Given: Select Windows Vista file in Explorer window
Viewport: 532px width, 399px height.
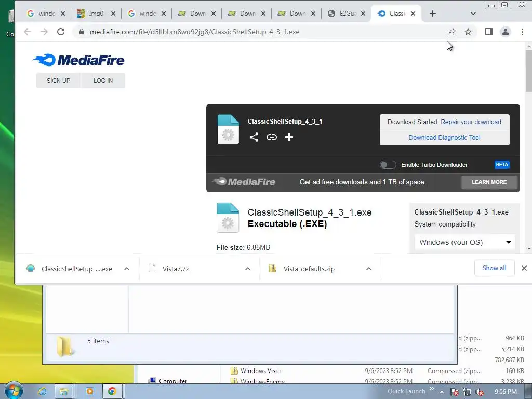Looking at the screenshot, I should 260,371.
